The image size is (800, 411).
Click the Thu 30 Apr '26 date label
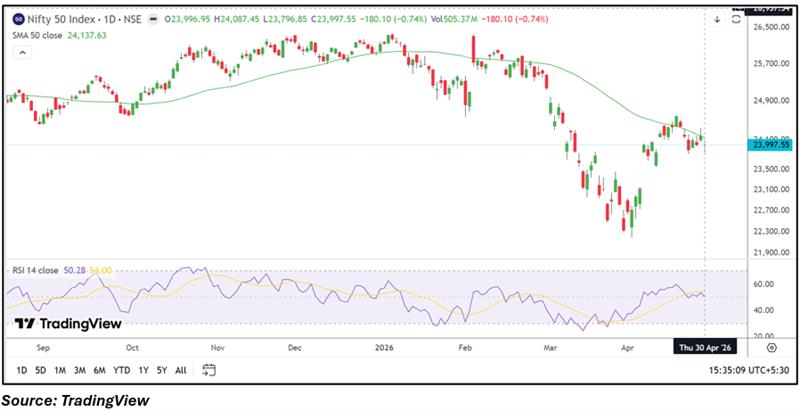click(x=706, y=348)
